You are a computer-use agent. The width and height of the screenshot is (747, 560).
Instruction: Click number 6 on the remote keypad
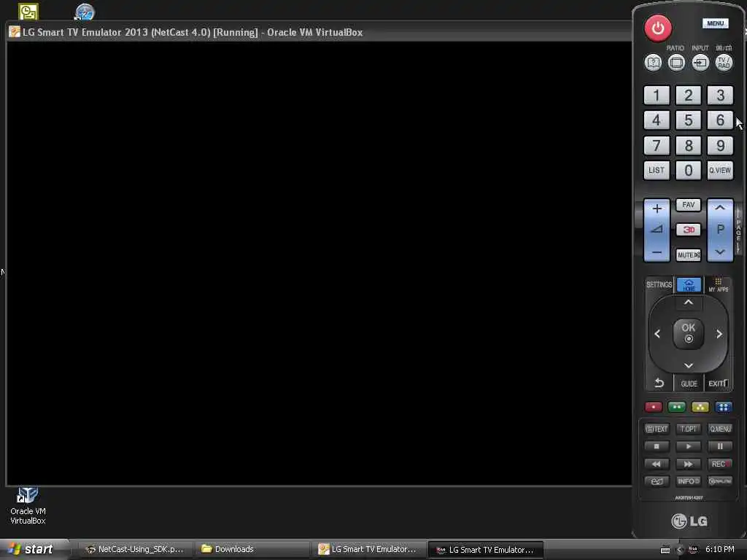click(720, 120)
